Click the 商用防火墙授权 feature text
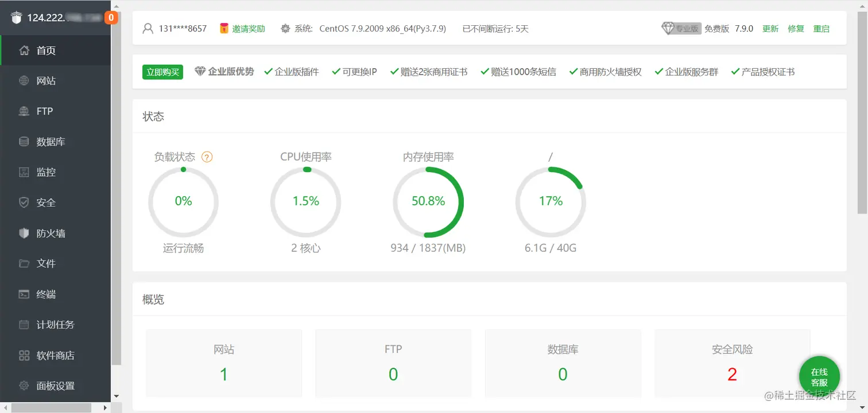 [x=610, y=72]
